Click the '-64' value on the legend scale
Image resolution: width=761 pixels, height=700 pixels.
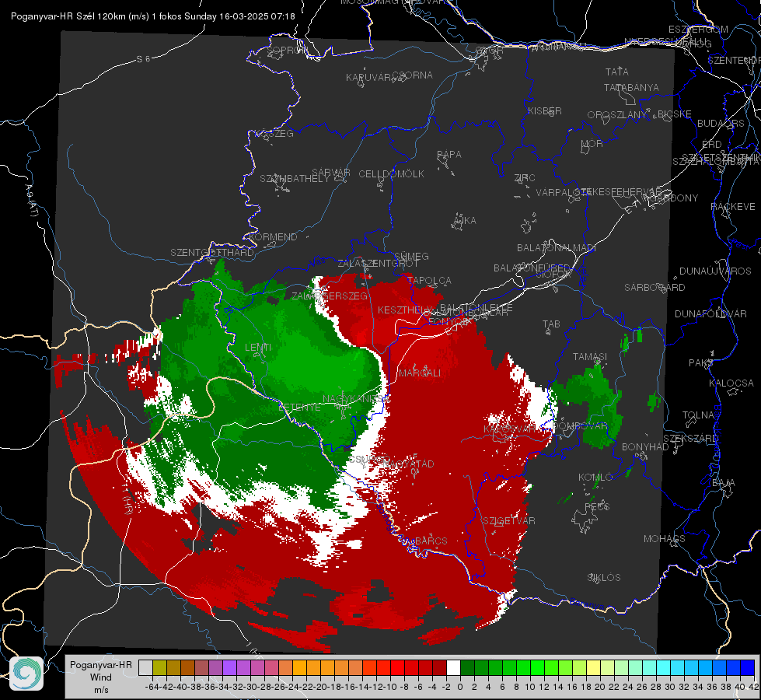[x=152, y=687]
